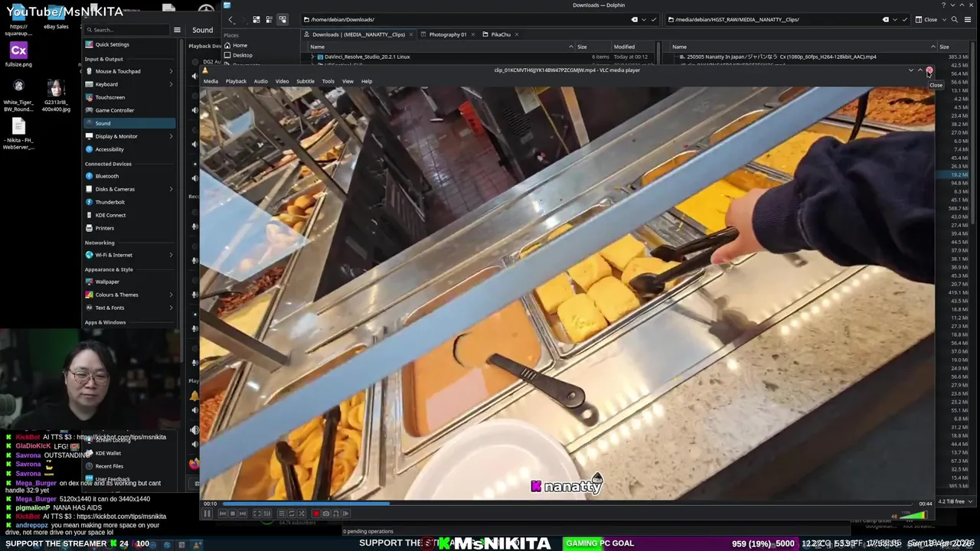Open VLC Help menu
980x551 pixels.
point(367,81)
